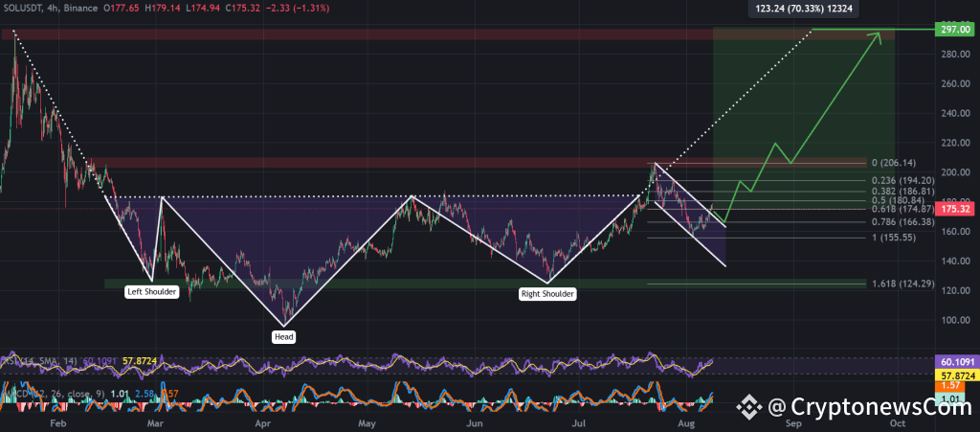
Task: Select the Fibonacci 0.236 (194.20) level label
Action: (902, 180)
